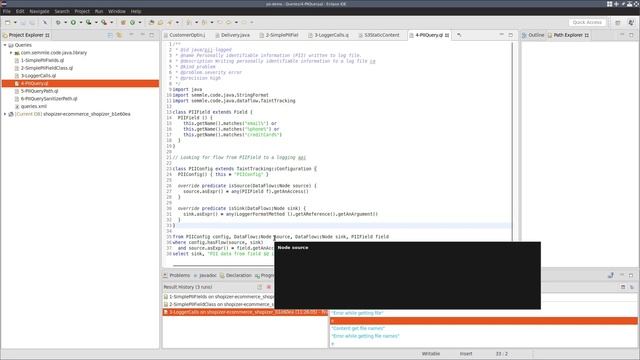
Task: Open the Navigate menu
Action: coord(39,11)
